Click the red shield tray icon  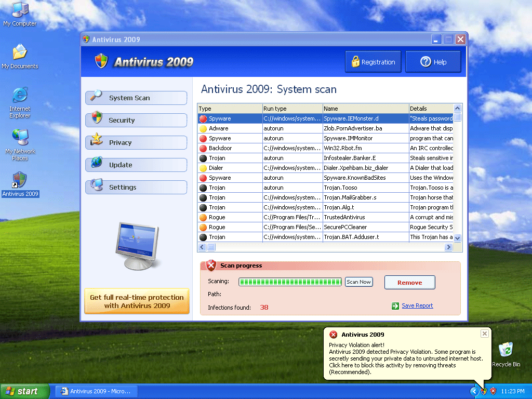(493, 391)
